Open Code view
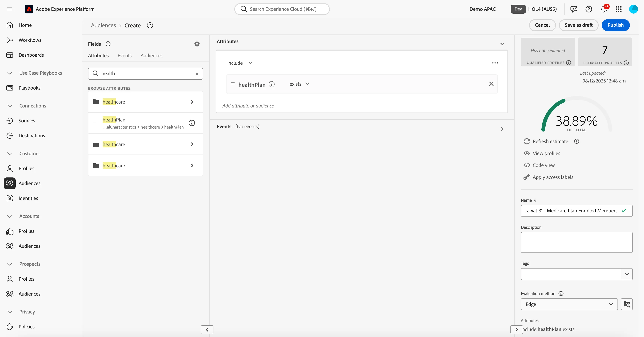644x337 pixels. (543, 165)
